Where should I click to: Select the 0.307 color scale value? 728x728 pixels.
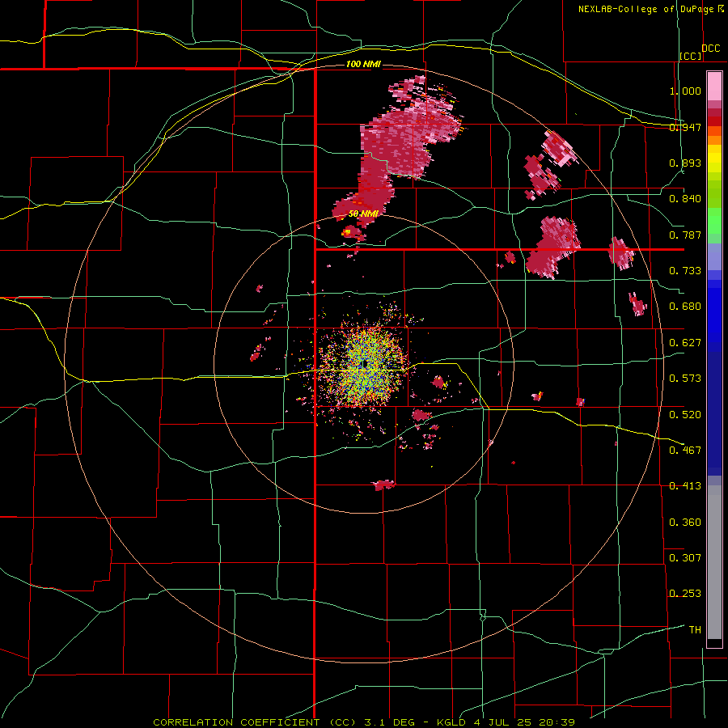[685, 558]
